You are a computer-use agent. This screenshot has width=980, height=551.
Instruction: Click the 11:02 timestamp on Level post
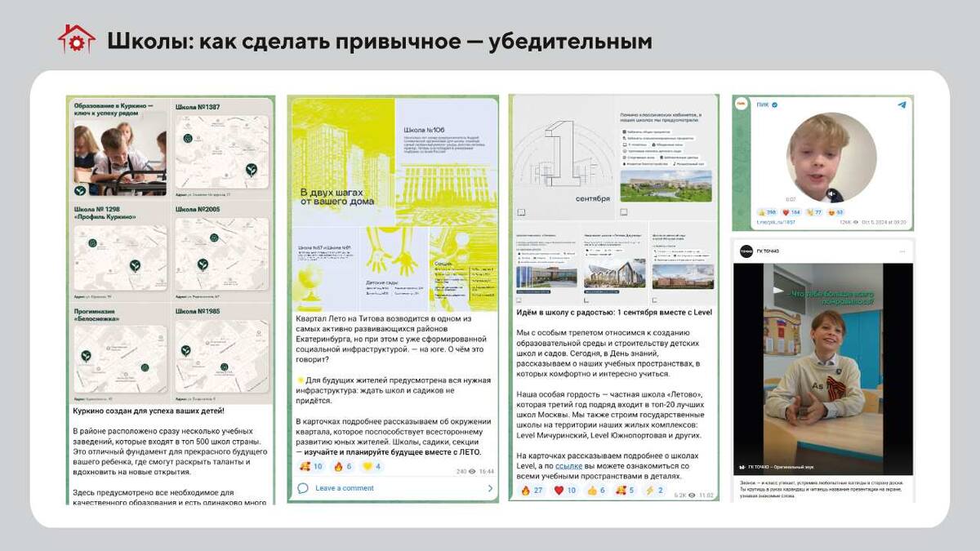coord(706,495)
